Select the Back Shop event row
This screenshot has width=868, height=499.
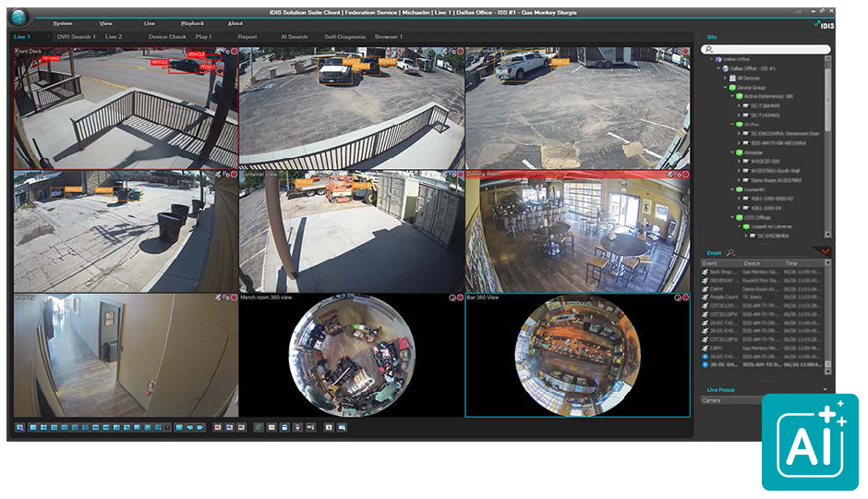763,272
